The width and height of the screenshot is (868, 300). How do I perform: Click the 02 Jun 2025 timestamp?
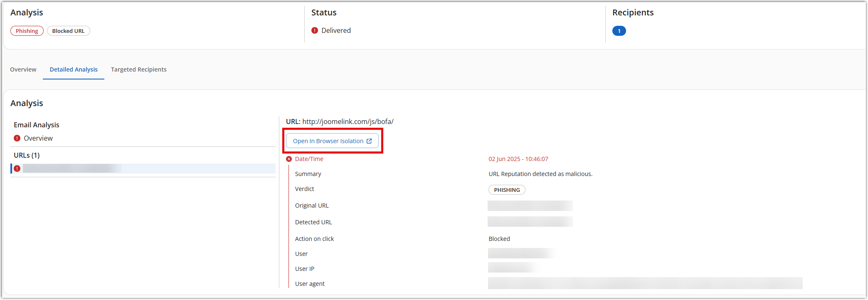(518, 159)
